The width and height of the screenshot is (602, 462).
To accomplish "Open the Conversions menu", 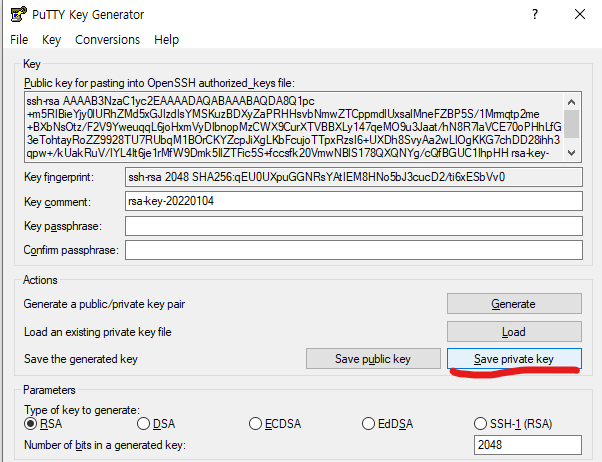I will [x=108, y=40].
